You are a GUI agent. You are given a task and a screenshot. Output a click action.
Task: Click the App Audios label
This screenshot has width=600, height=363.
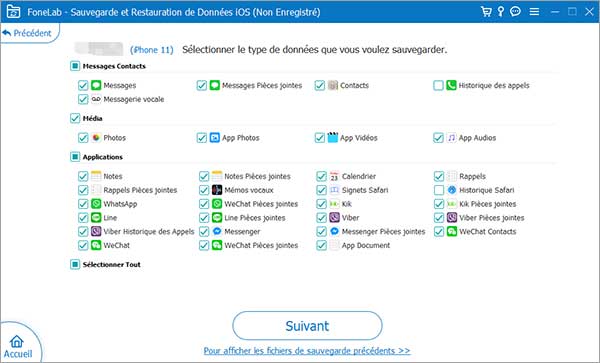[477, 138]
